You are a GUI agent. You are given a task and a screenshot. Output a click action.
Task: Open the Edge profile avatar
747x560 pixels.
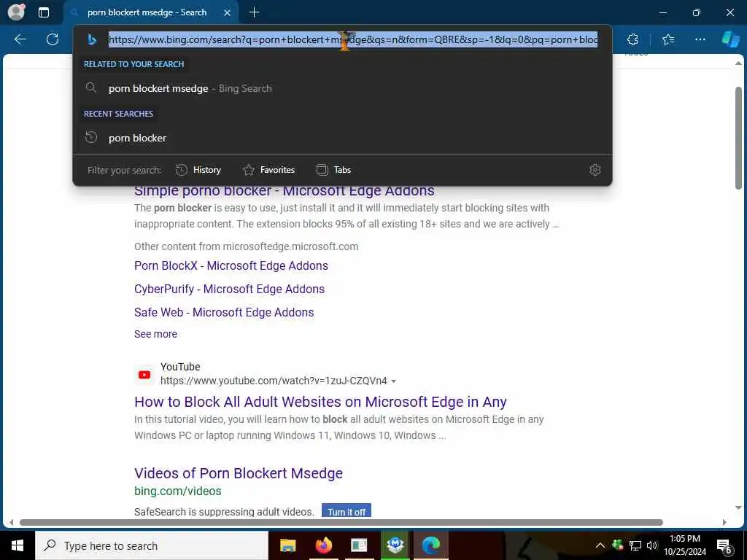click(16, 12)
